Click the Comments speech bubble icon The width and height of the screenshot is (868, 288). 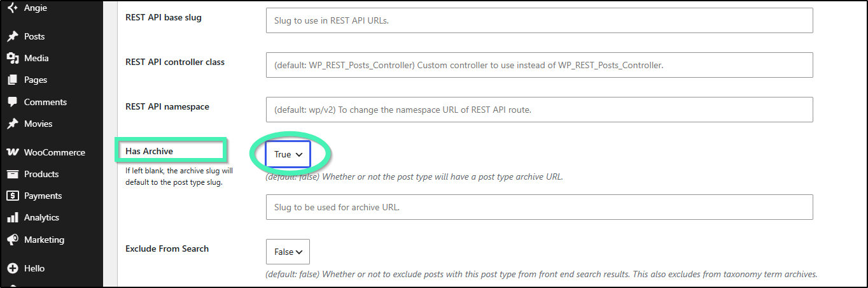12,102
